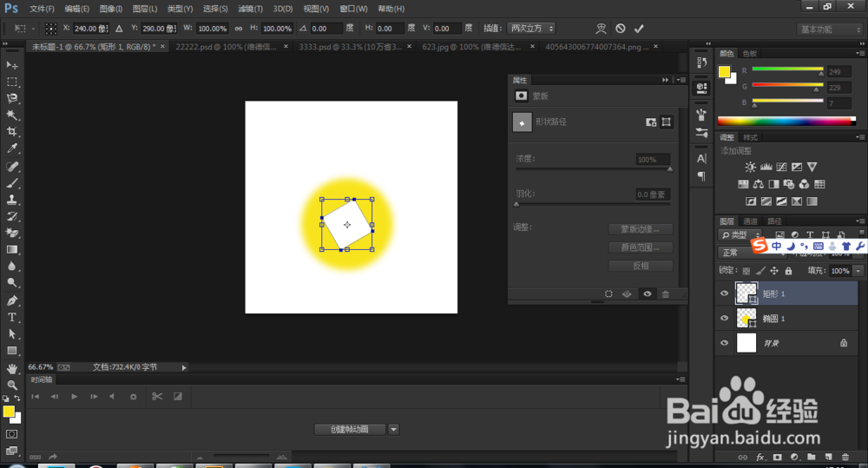Switch to warp mode icon
The width and height of the screenshot is (868, 468).
click(x=602, y=29)
